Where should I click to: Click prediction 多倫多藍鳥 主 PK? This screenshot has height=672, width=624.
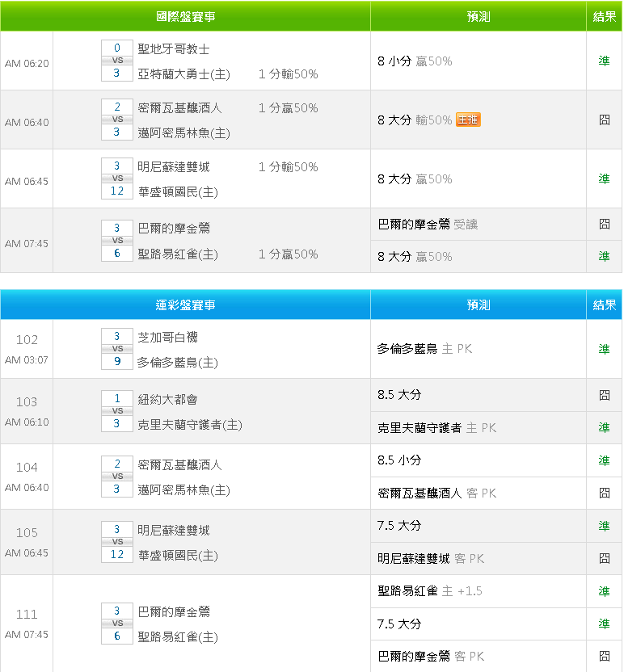(424, 349)
